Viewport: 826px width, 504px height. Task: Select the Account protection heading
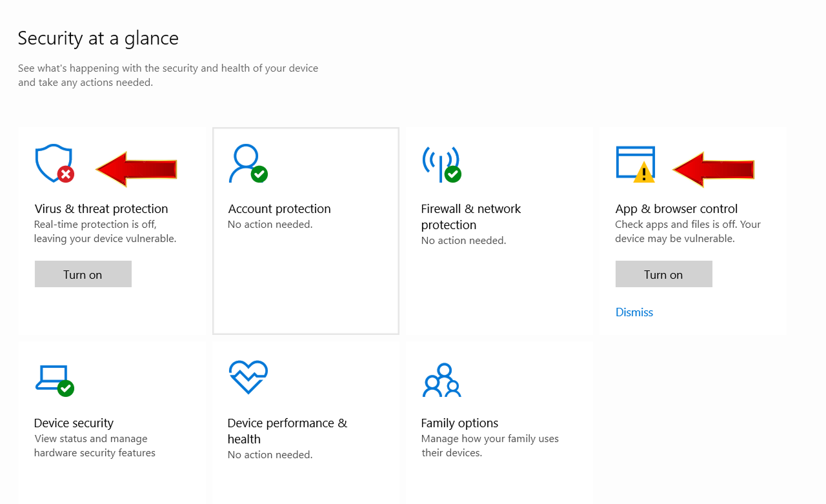(x=279, y=209)
